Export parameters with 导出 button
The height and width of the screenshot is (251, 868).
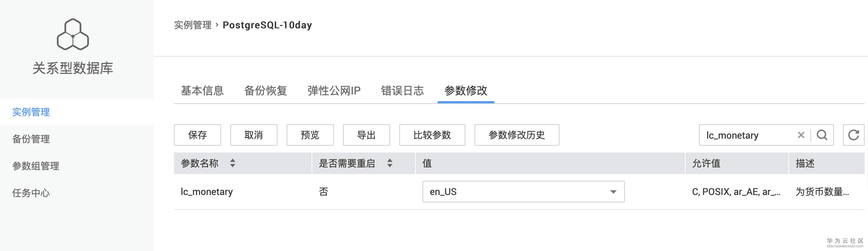(x=367, y=135)
